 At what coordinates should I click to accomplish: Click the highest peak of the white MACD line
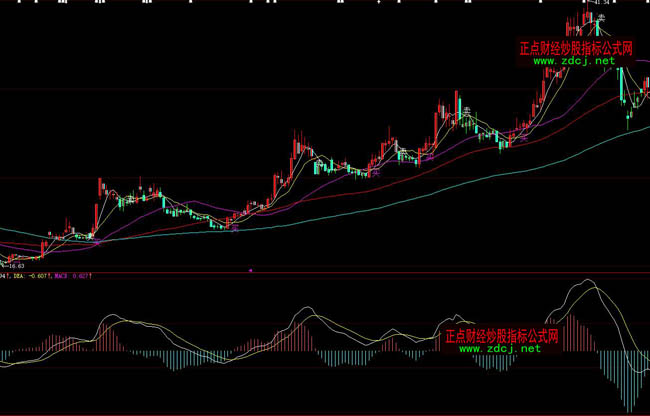582,283
